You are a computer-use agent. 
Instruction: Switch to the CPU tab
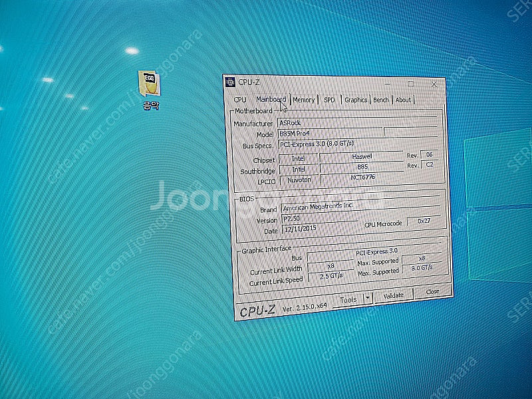tap(240, 99)
